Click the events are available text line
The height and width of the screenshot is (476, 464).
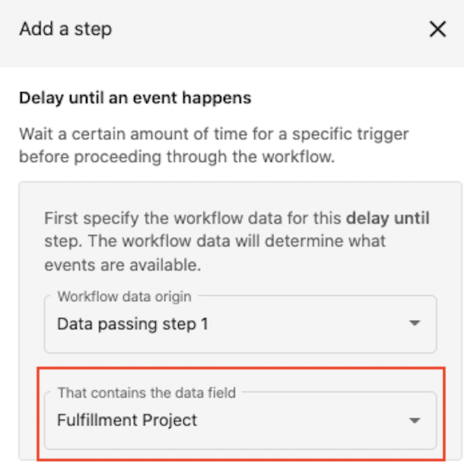coord(122,265)
